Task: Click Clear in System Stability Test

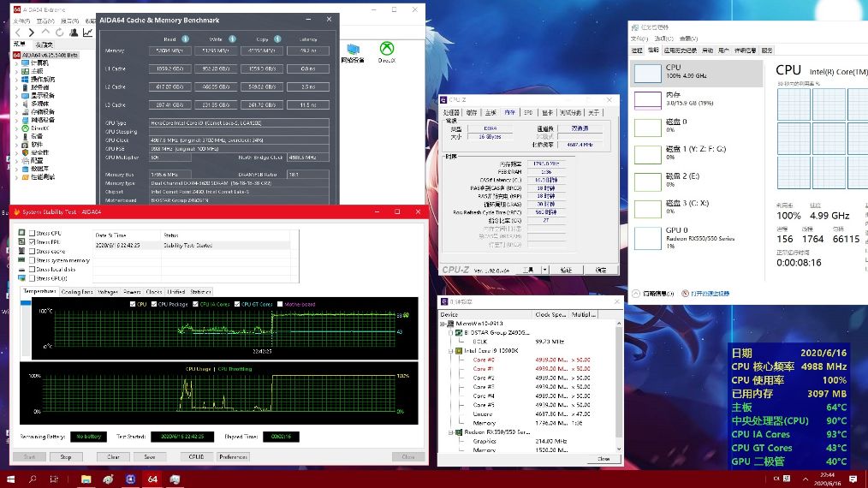Action: coord(114,457)
